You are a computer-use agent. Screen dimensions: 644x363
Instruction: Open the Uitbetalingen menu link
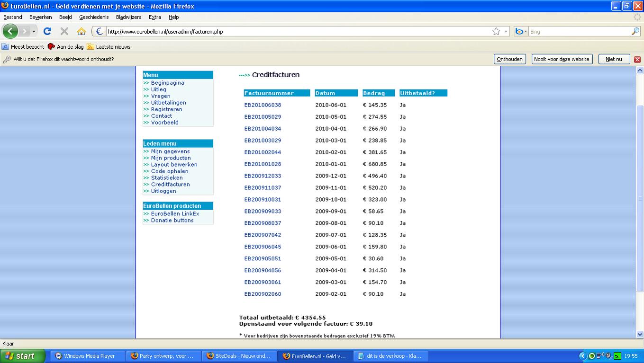coord(168,103)
